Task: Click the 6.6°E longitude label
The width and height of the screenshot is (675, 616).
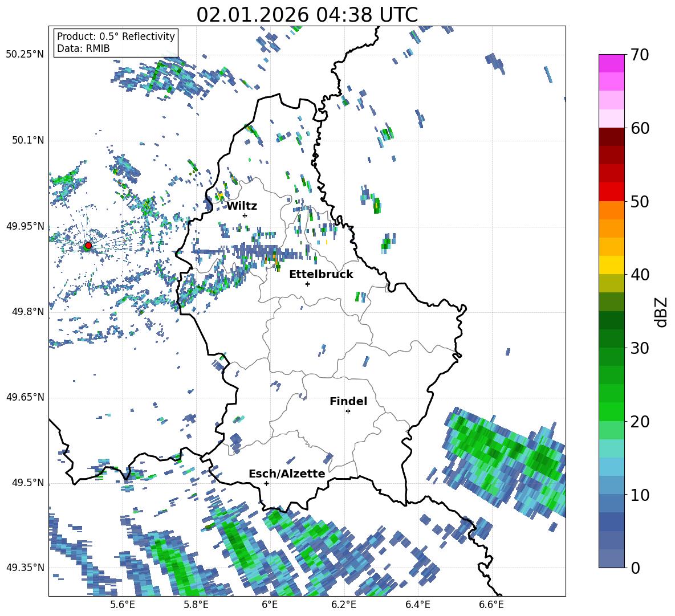Action: point(491,605)
